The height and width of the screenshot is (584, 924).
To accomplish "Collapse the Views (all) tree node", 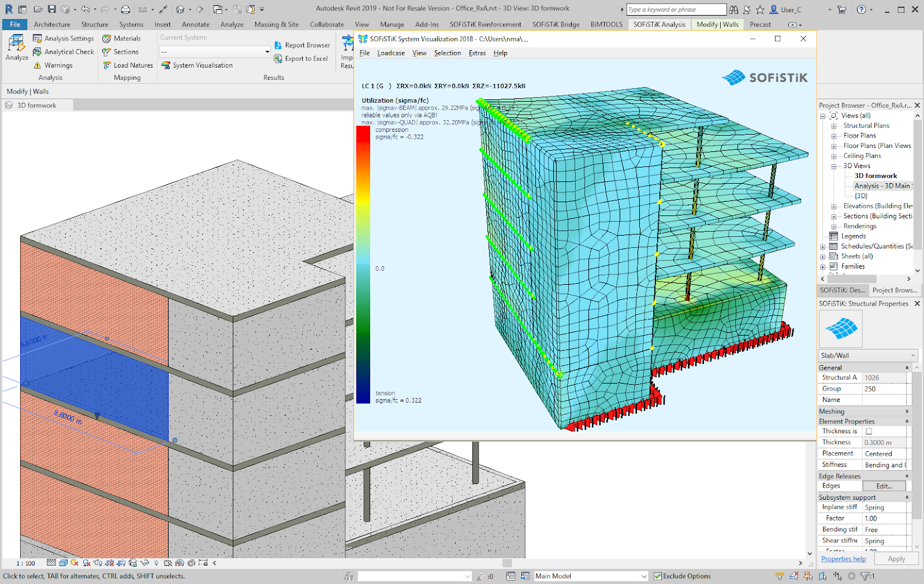I will coord(823,116).
